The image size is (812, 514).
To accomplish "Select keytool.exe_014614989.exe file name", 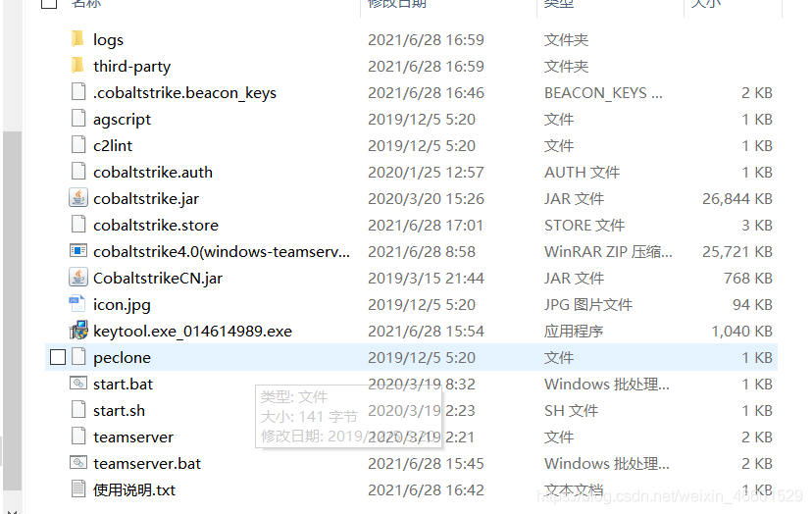I will coord(192,332).
